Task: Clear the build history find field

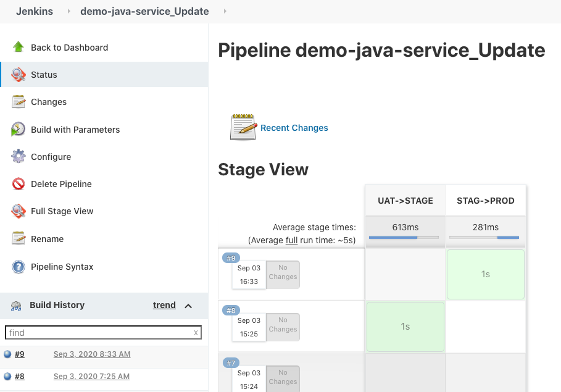Action: tap(196, 333)
